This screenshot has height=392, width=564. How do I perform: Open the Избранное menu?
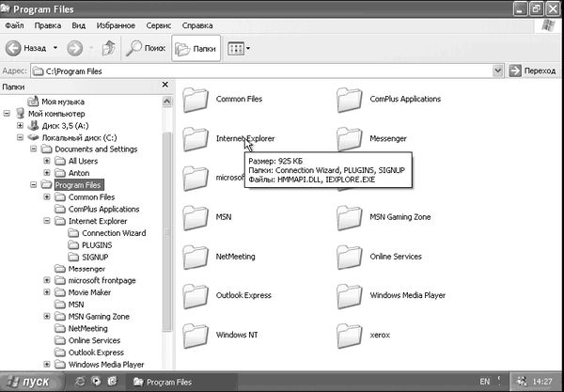(x=116, y=25)
